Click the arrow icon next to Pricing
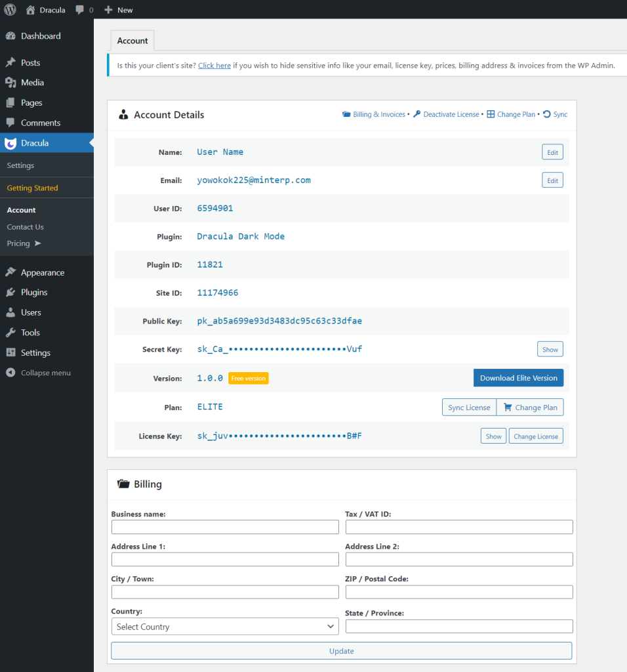Screen dimensions: 627x672 pyautogui.click(x=37, y=243)
